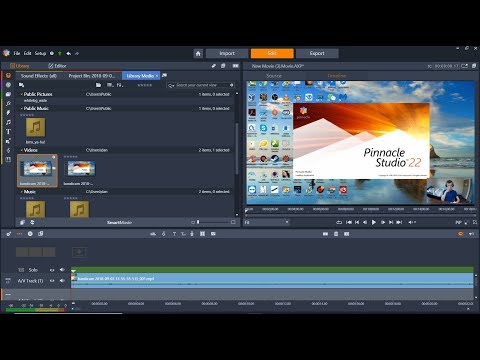Open the Edit menu in menu bar
The width and height of the screenshot is (480, 360).
point(28,53)
